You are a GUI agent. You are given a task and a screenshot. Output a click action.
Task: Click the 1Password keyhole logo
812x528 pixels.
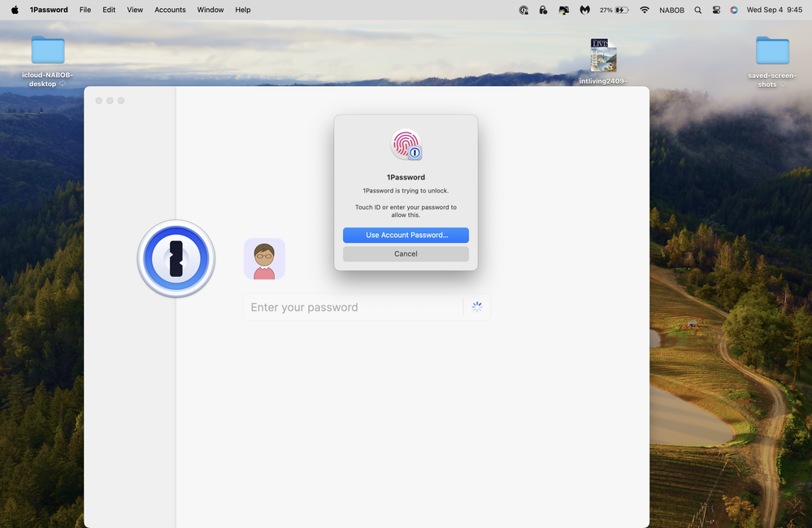pyautogui.click(x=176, y=259)
